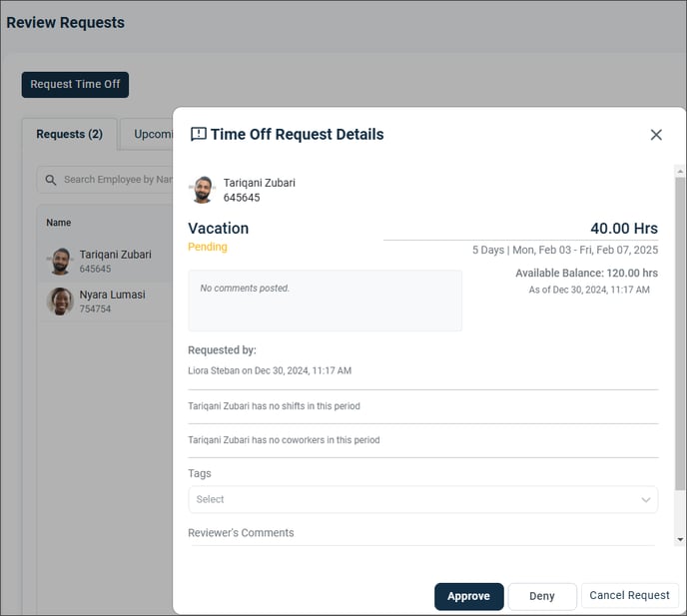
Task: Click the comments box showing no comments
Action: [x=326, y=301]
